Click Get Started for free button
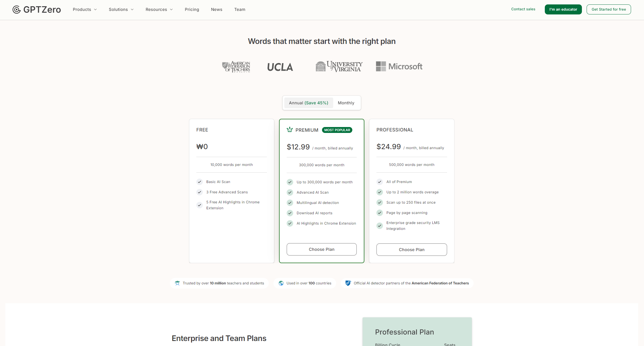Image resolution: width=644 pixels, height=346 pixels. coord(609,9)
